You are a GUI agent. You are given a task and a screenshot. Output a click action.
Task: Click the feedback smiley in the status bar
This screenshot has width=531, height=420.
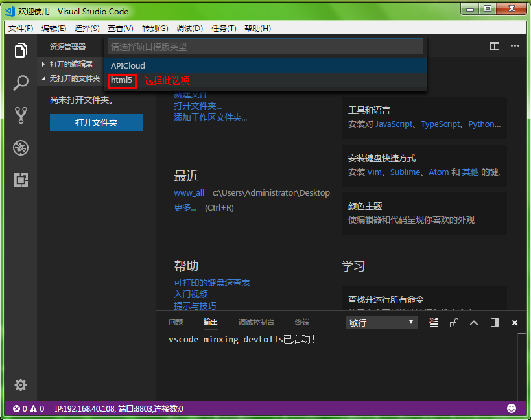coord(511,408)
